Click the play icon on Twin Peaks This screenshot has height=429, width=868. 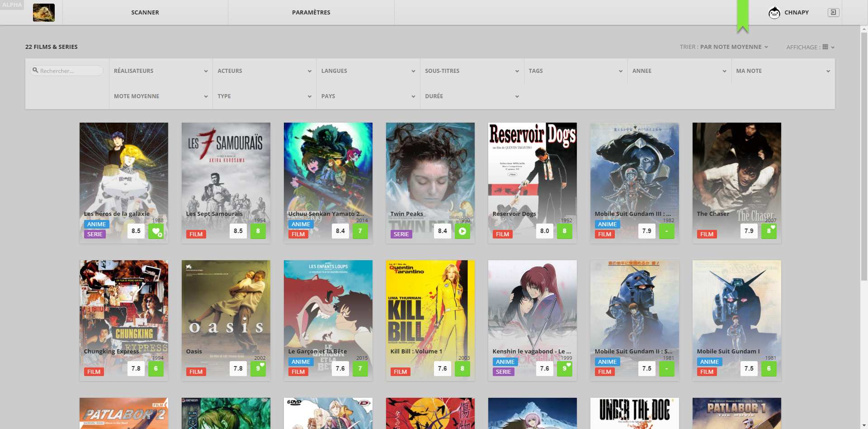coord(462,231)
